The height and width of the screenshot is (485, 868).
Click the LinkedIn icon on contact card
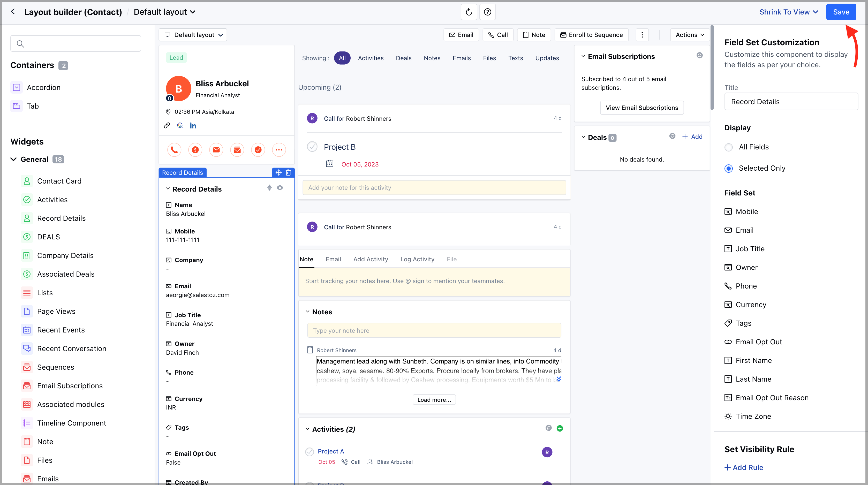[193, 126]
